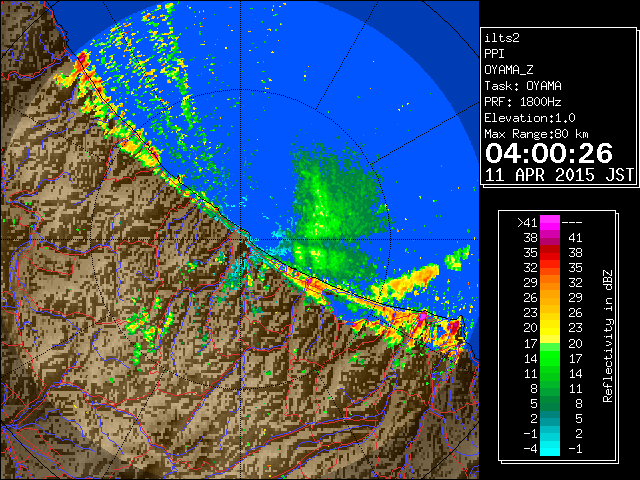Click the -4 legend label
The height and width of the screenshot is (480, 640).
[530, 449]
